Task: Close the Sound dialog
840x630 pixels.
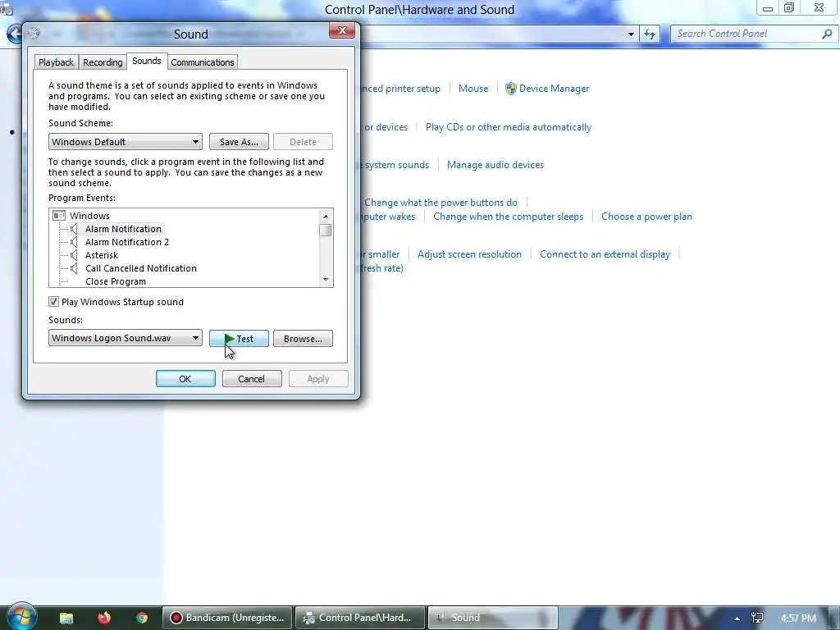Action: click(x=342, y=30)
